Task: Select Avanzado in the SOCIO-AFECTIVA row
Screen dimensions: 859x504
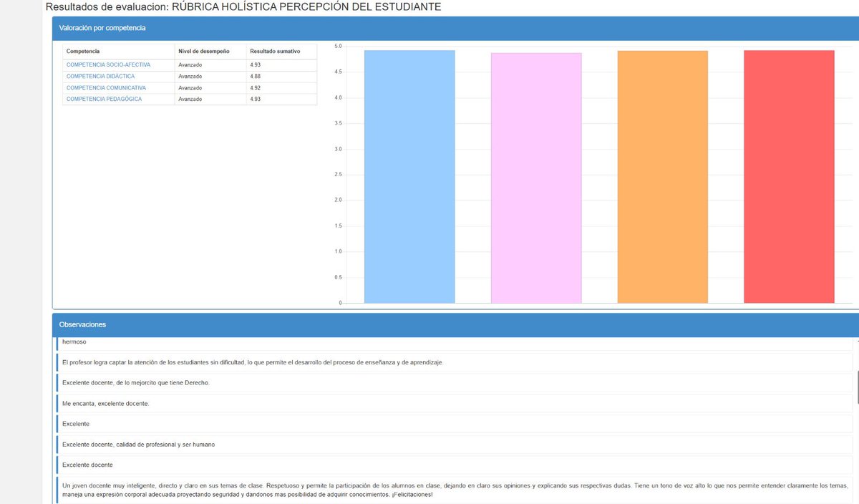Action: (190, 64)
